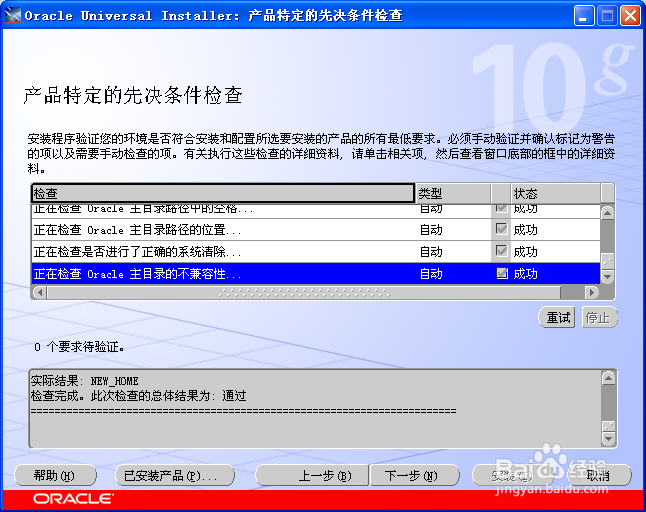Minimize the installer window

584,16
